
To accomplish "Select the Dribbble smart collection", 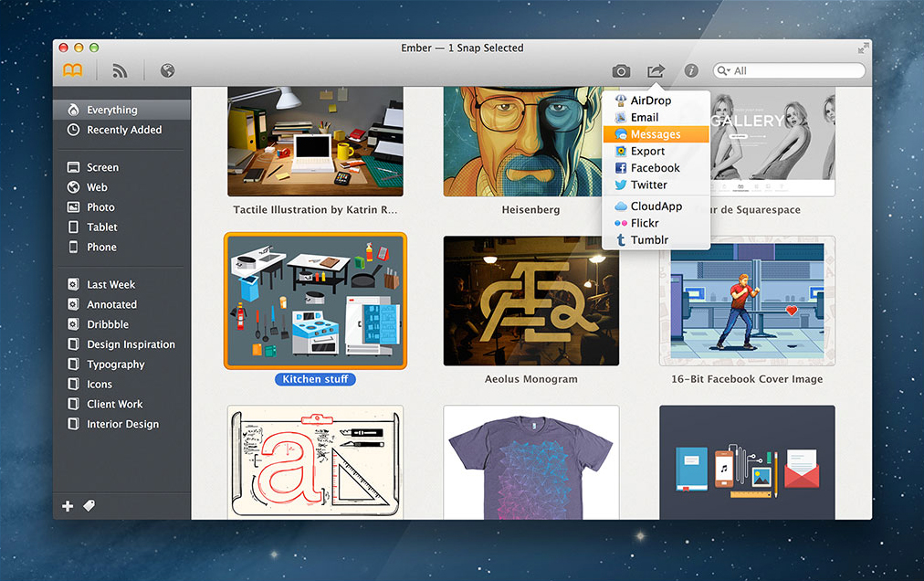I will 121,324.
